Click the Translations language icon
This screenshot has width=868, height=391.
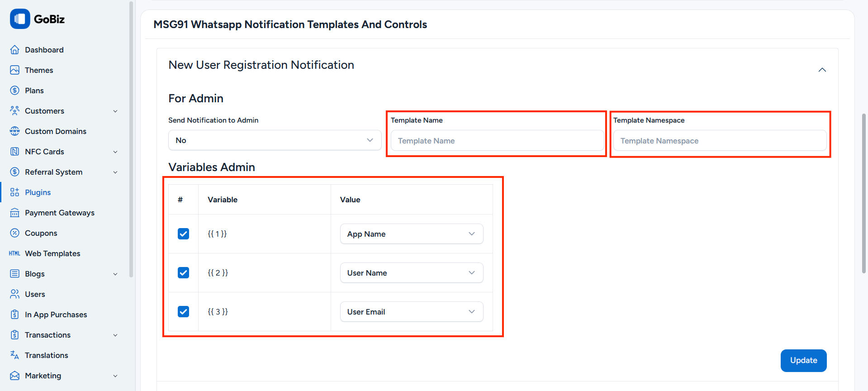[x=15, y=355]
